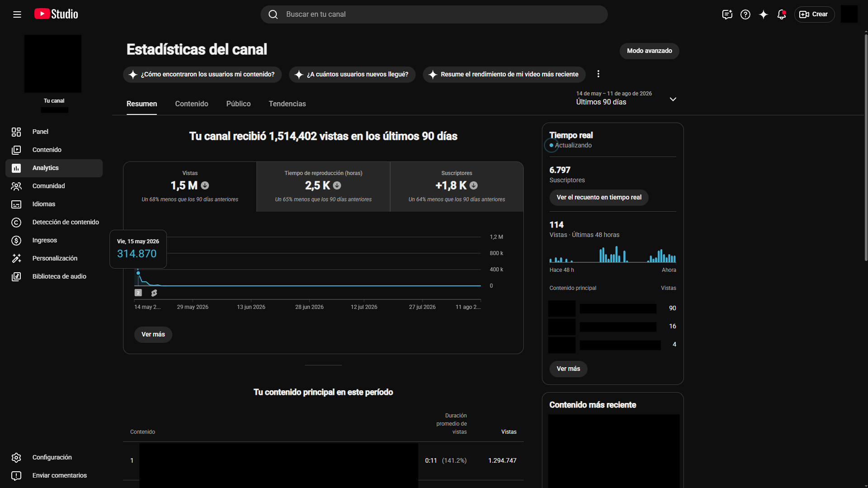Click the copyright Detección de contenido icon

[x=16, y=222]
